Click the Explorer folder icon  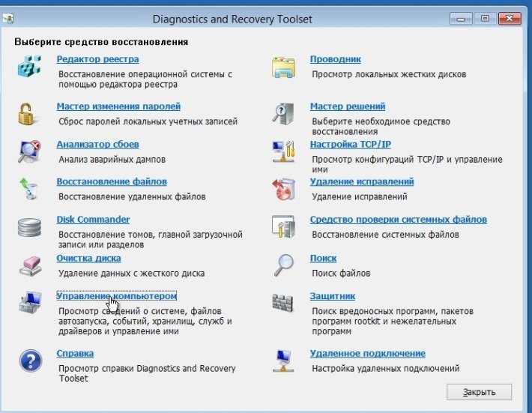(283, 68)
